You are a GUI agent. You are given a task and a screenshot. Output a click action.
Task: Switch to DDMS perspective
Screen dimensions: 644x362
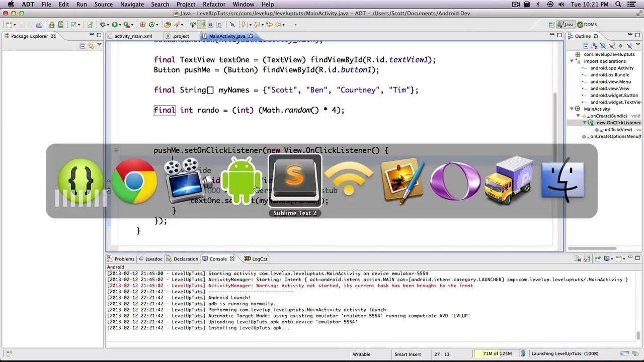[x=587, y=24]
